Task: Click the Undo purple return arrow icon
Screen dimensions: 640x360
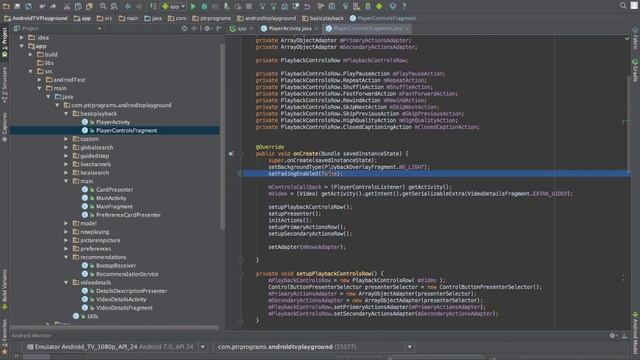Action: click(x=307, y=6)
